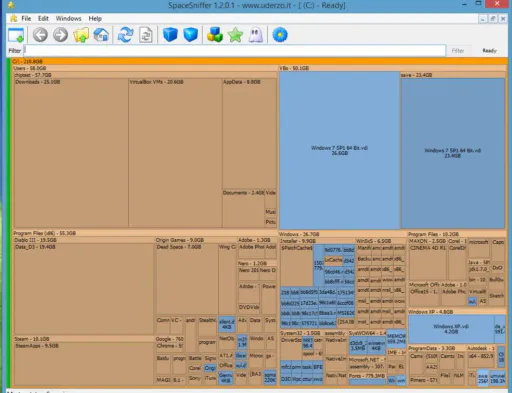Select the Users 58.0GB folder header

[x=145, y=68]
